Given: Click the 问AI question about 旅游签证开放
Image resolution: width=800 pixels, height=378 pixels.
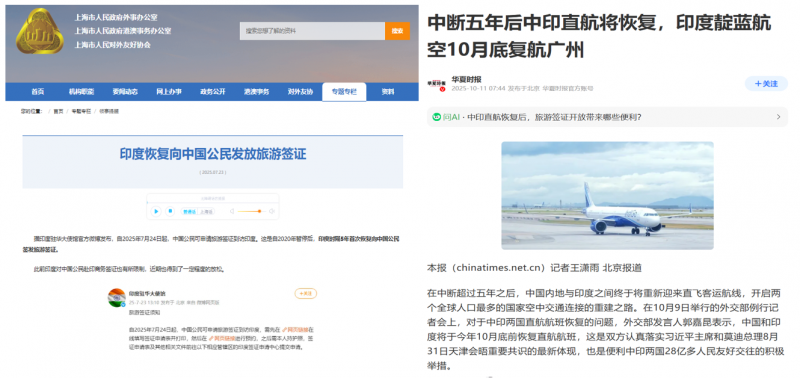Looking at the screenshot, I should [x=555, y=117].
